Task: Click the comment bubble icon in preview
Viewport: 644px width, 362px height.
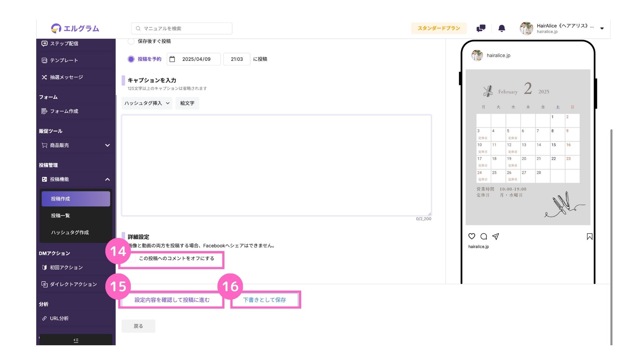Action: point(484,236)
